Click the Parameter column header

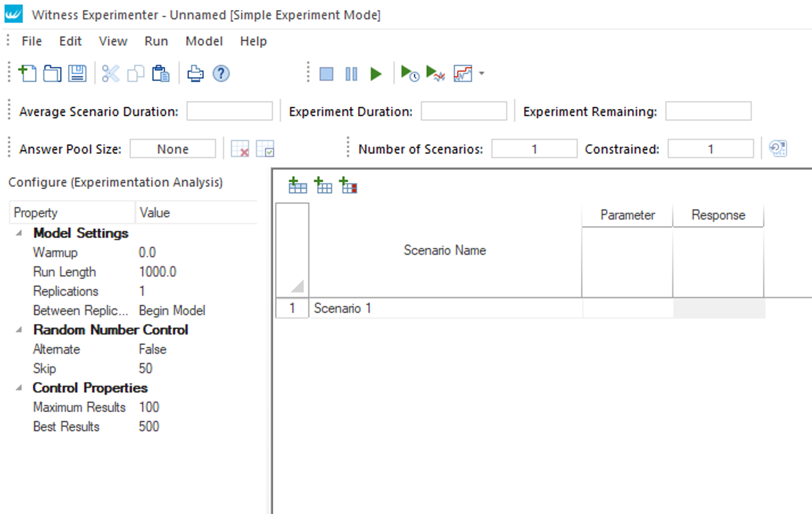(627, 215)
